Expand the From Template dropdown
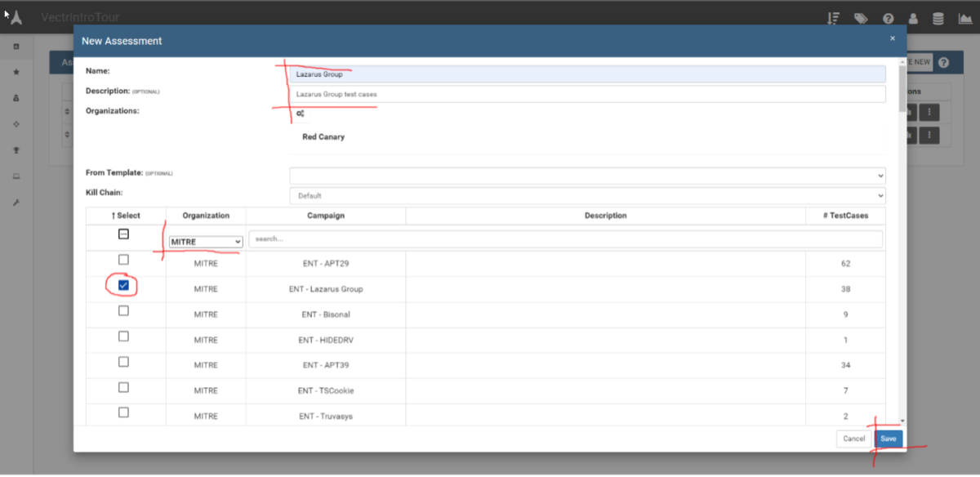The width and height of the screenshot is (980, 477). [x=586, y=175]
